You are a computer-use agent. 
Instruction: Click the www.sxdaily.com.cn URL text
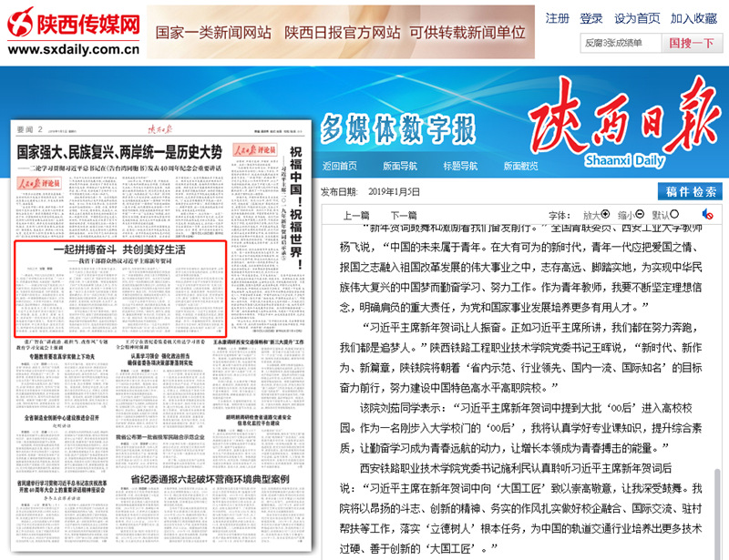pyautogui.click(x=74, y=49)
